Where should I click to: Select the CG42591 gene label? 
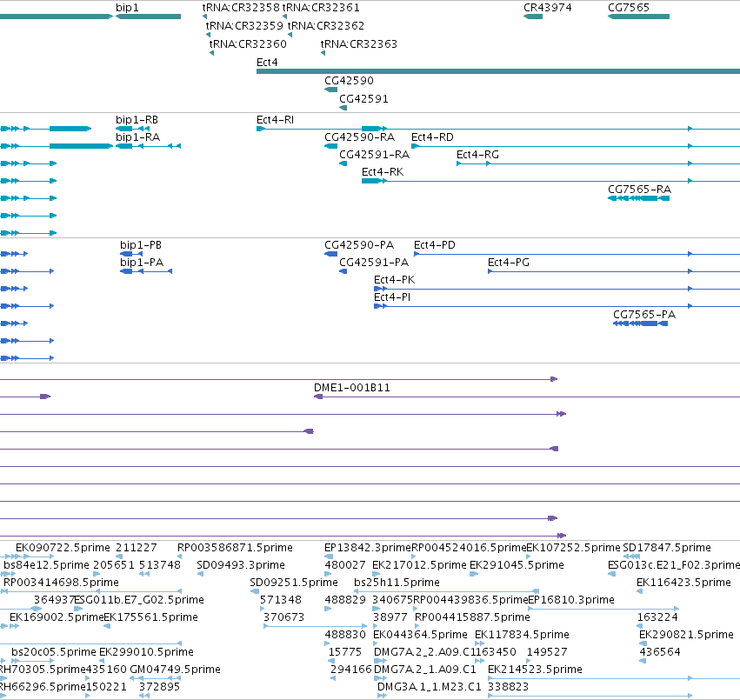363,99
